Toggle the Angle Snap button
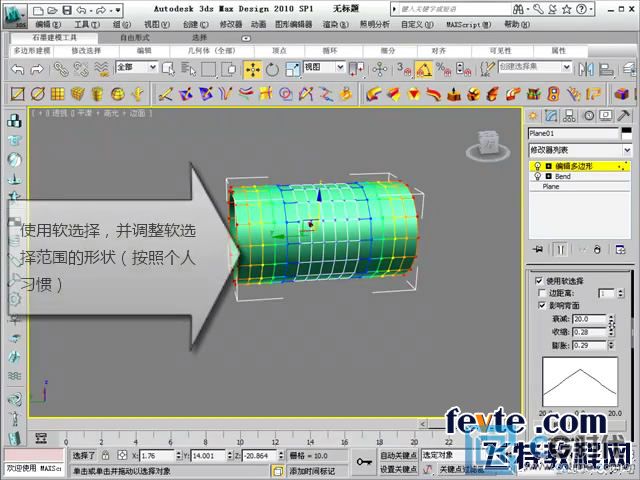This screenshot has width=640, height=480. [424, 69]
